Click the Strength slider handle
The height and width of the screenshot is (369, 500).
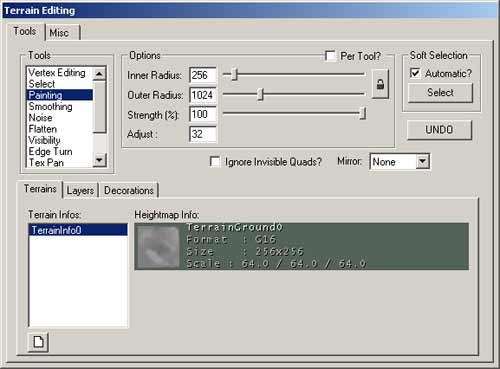[363, 113]
